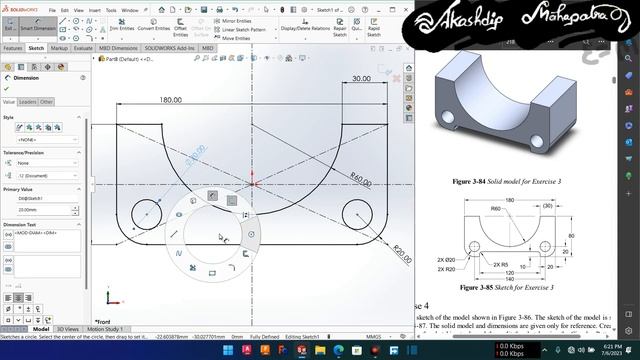Select Line tool in the shortcut wheel

tap(174, 234)
